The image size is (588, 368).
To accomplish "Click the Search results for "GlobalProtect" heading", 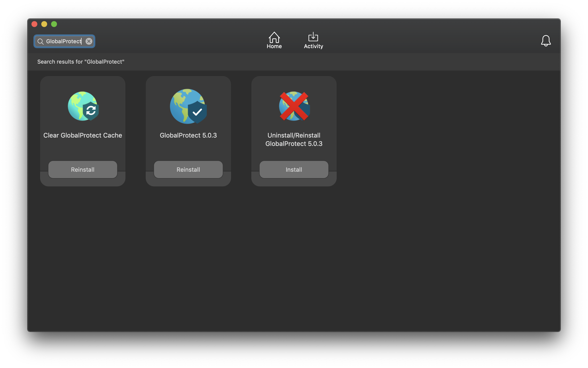I will point(81,62).
